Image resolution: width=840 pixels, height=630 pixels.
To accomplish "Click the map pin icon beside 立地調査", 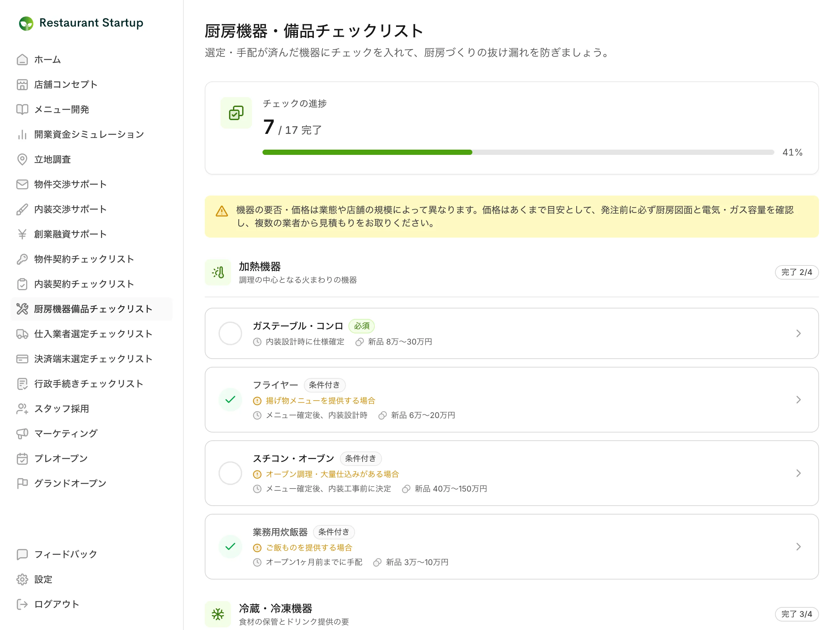I will click(x=22, y=159).
